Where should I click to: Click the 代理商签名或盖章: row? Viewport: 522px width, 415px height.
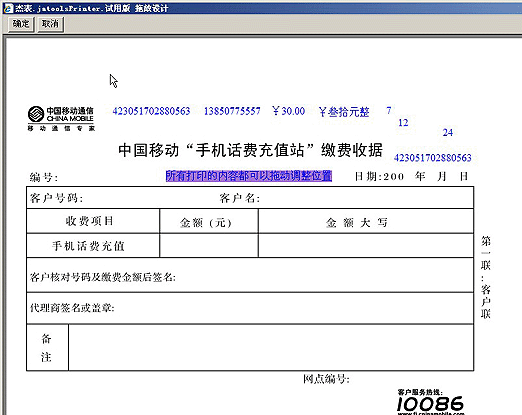pos(250,308)
